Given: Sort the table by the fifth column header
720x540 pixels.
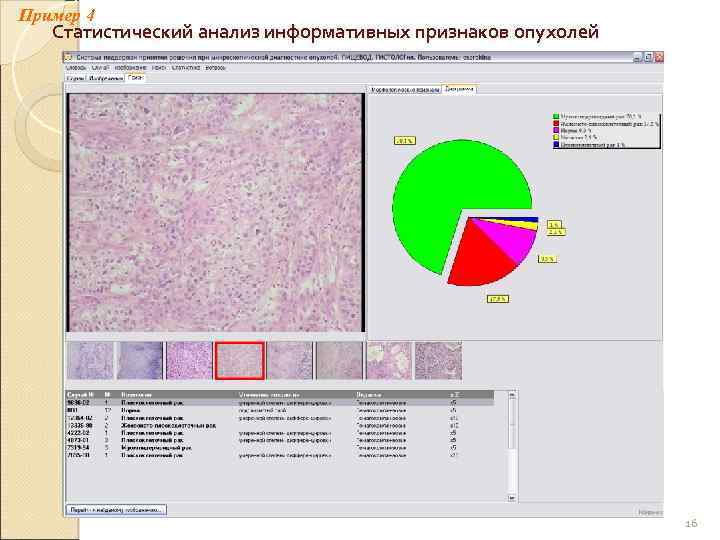Looking at the screenshot, I should [369, 394].
